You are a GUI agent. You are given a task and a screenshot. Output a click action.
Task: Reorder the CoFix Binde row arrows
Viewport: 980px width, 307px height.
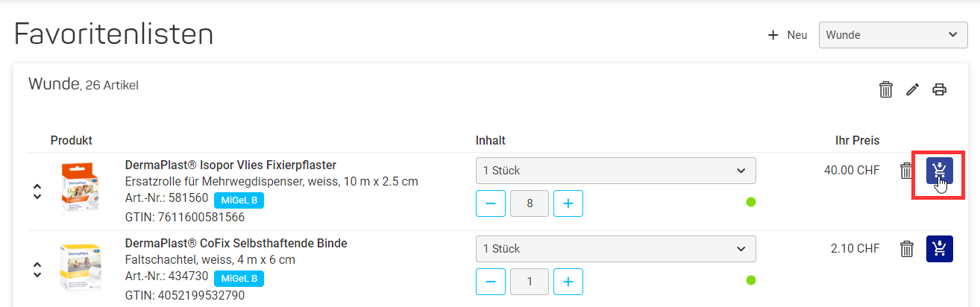[37, 269]
